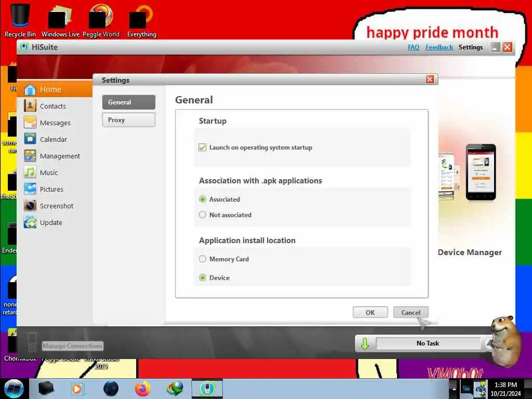The image size is (532, 399).
Task: Click the Cancel button
Action: (411, 312)
